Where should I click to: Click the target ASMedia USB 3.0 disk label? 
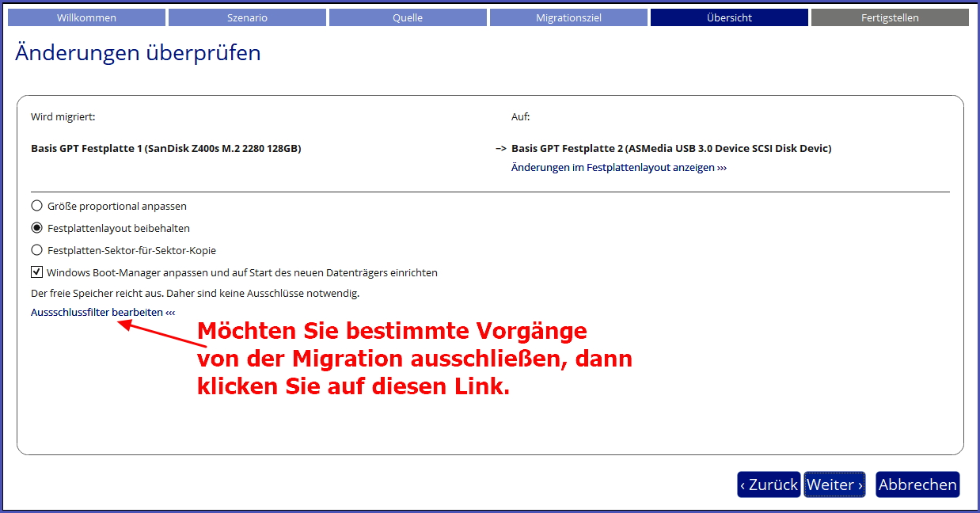pos(671,148)
